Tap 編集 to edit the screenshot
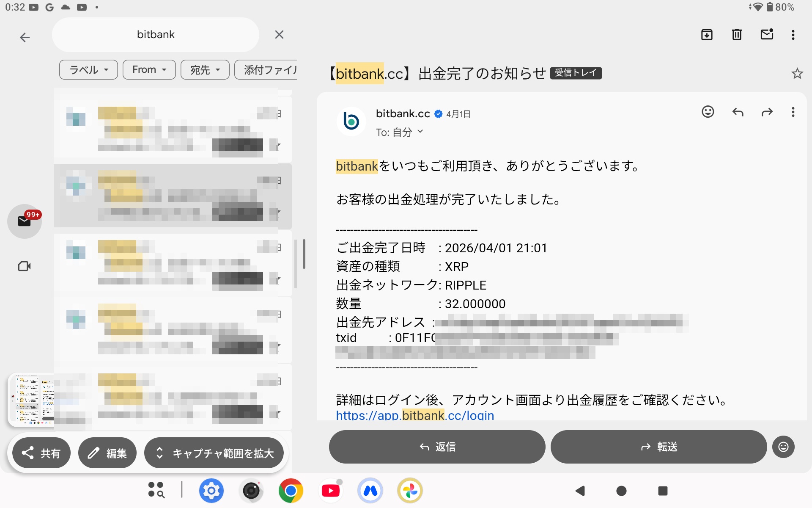 tap(107, 453)
